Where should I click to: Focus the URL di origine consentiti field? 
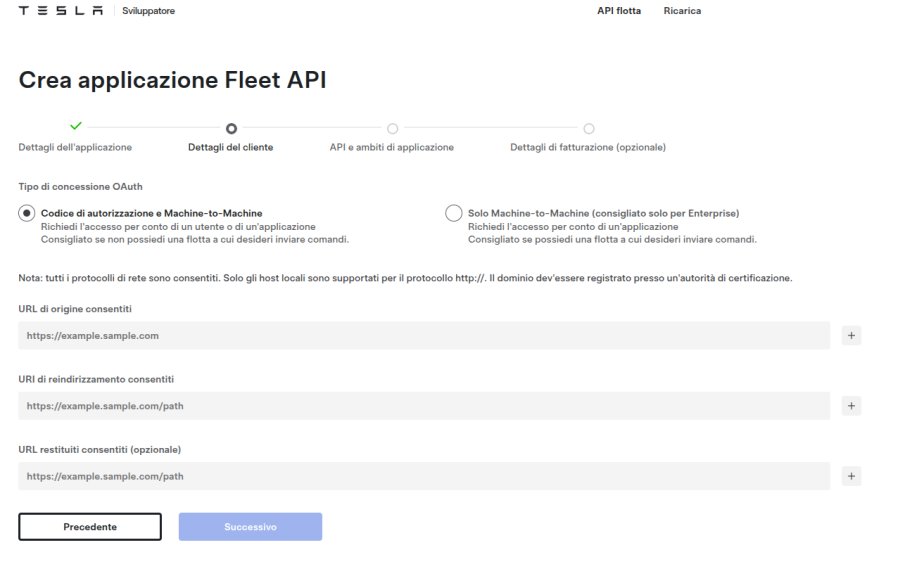tap(424, 336)
